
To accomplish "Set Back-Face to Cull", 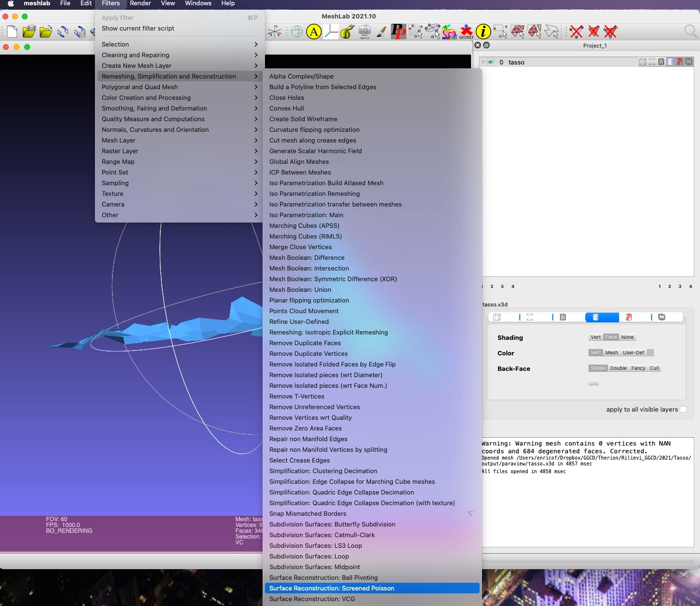I will [x=654, y=368].
